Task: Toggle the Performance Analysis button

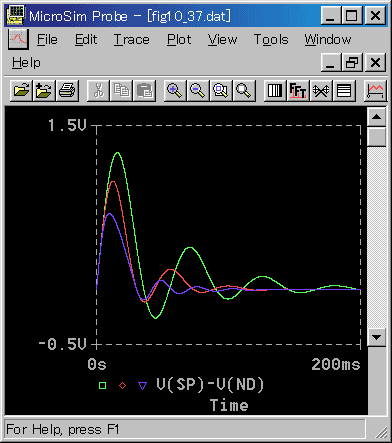Action: point(321,90)
